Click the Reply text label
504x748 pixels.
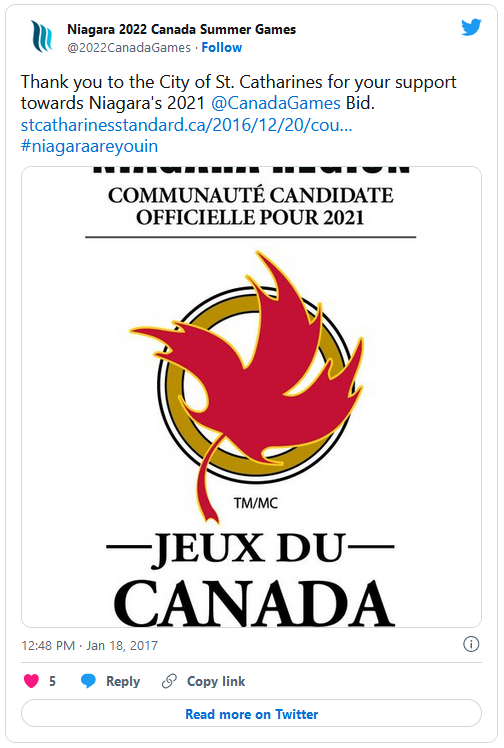(123, 681)
